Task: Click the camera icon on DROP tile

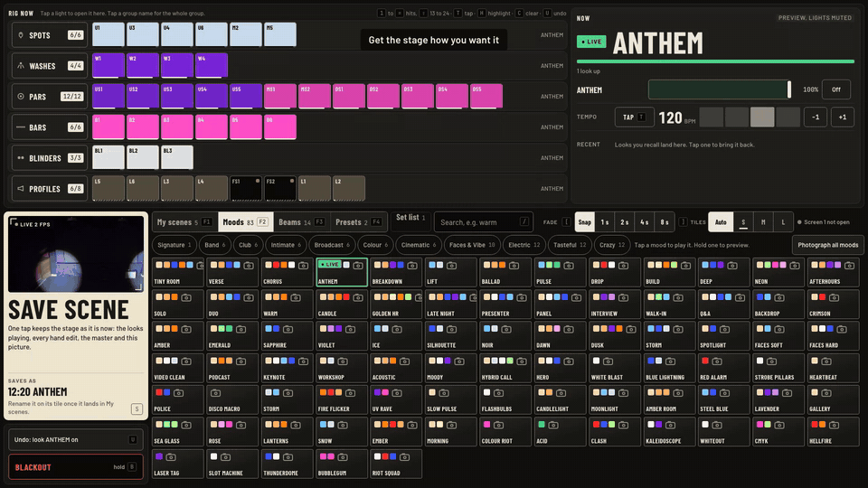Action: (x=623, y=266)
